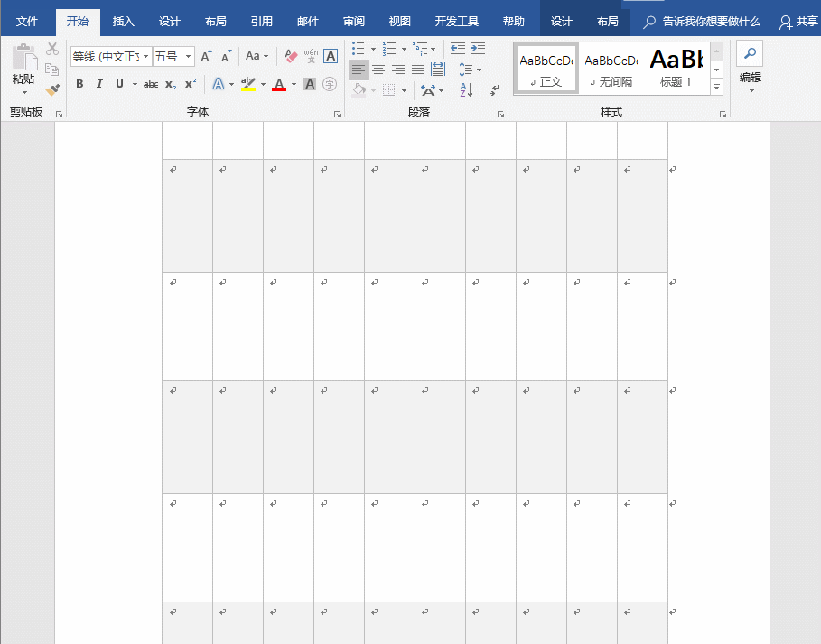Increase font size with the grow-font icon
Viewport: 821px width, 644px height.
(x=206, y=56)
